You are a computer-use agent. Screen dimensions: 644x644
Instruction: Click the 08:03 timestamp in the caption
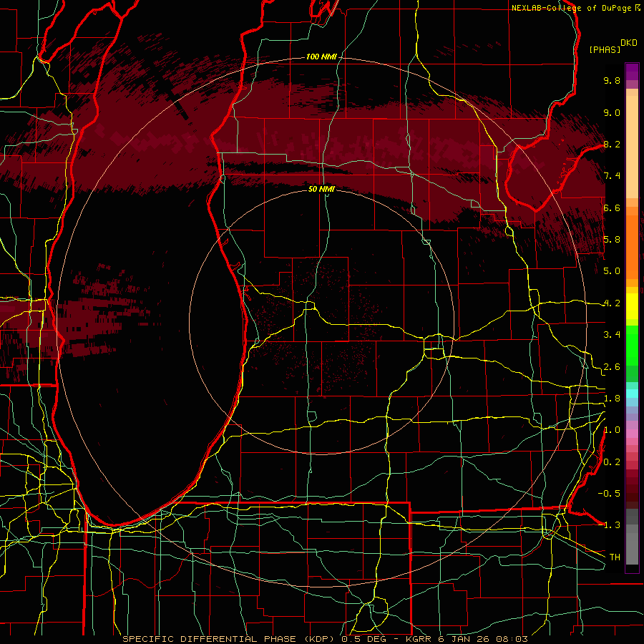[512, 639]
